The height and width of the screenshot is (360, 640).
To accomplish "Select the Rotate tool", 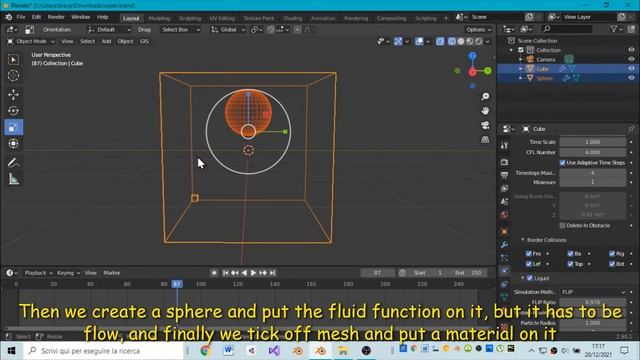I will coord(13,111).
